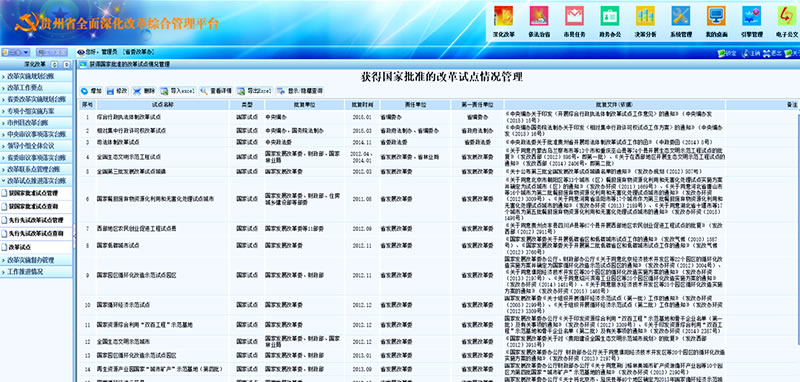Open the 电子公文 icon
800x382 pixels.
coord(787,16)
